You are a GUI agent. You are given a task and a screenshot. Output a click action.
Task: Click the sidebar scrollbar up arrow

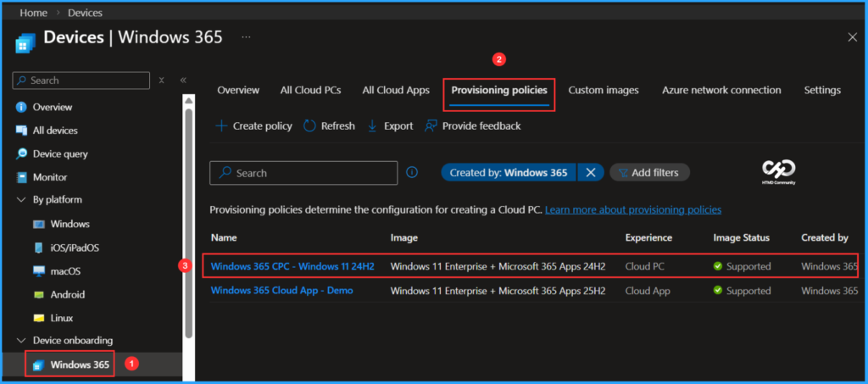click(x=189, y=101)
